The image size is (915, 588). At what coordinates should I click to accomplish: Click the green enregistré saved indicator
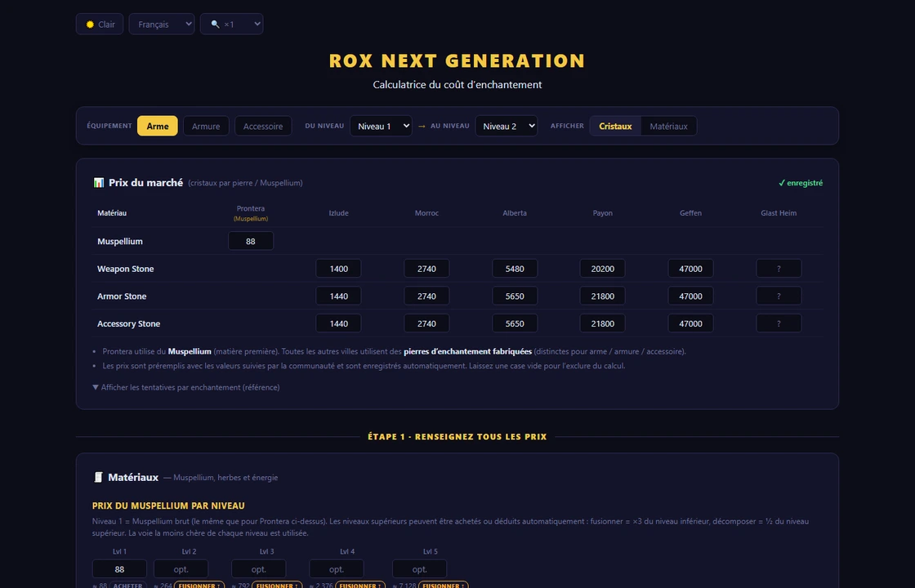pos(801,183)
